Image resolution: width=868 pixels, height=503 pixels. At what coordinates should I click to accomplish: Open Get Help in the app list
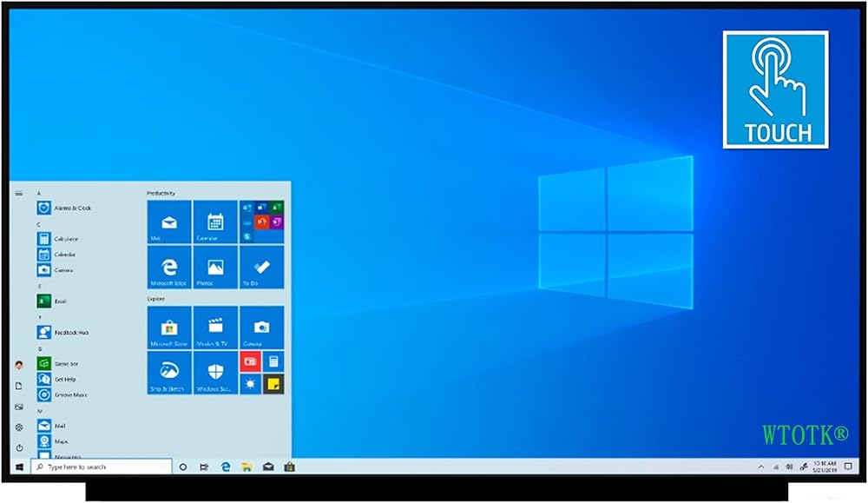coord(56,379)
